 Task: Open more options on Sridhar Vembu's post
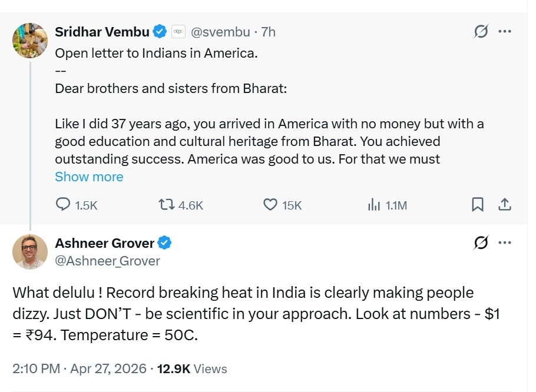click(x=505, y=32)
